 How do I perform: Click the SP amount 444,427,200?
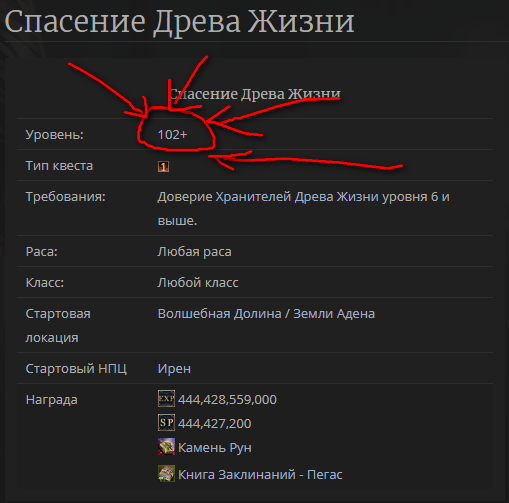[x=215, y=423]
